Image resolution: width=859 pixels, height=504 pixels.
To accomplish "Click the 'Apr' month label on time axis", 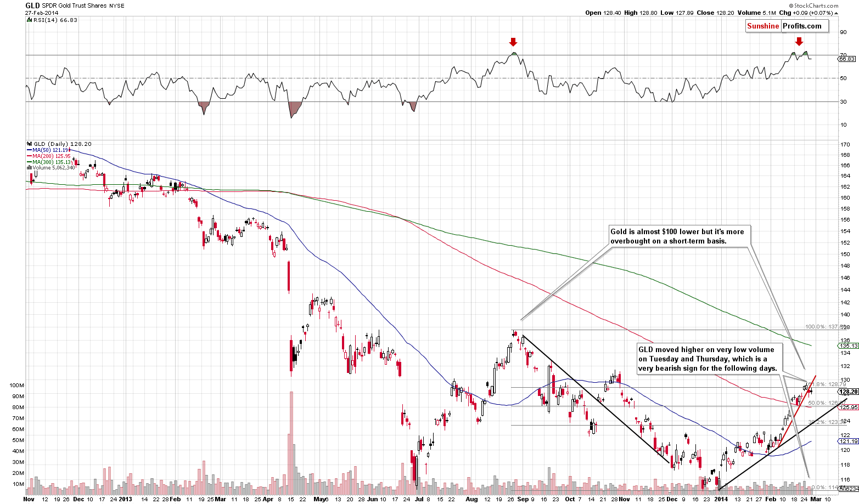I will (268, 499).
